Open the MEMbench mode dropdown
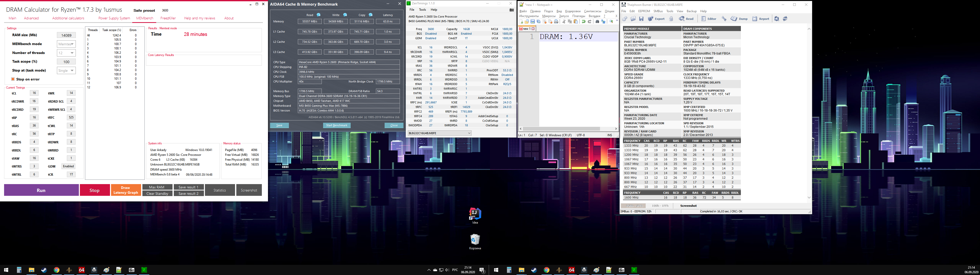The width and height of the screenshot is (980, 275). point(66,44)
